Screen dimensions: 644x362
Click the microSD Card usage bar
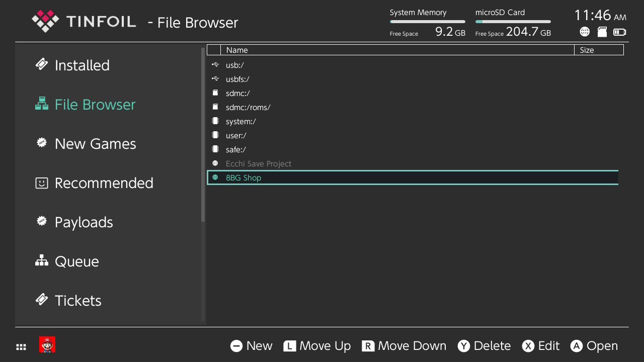point(513,22)
